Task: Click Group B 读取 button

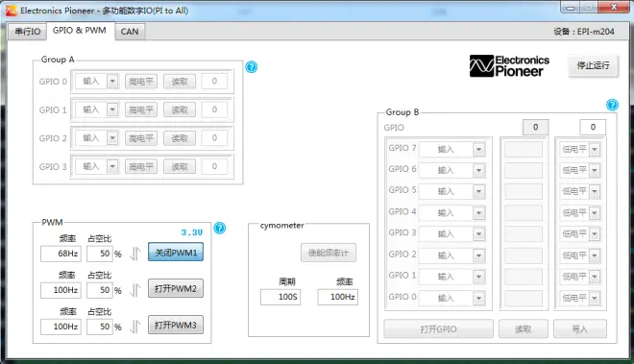Action: tap(524, 328)
